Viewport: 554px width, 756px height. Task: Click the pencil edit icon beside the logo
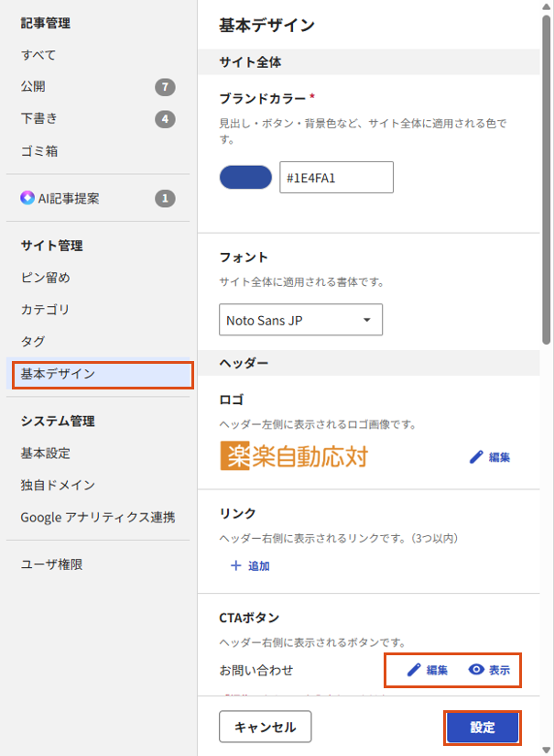point(476,457)
